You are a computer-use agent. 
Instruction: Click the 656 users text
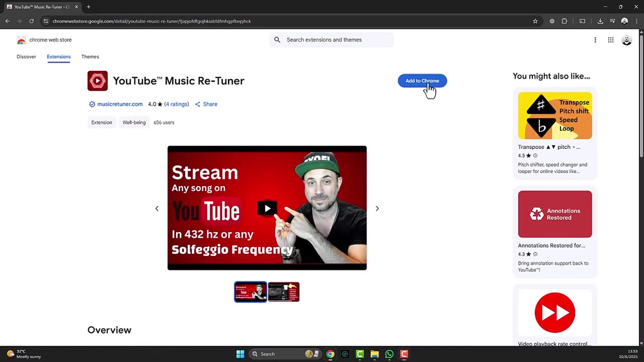164,122
